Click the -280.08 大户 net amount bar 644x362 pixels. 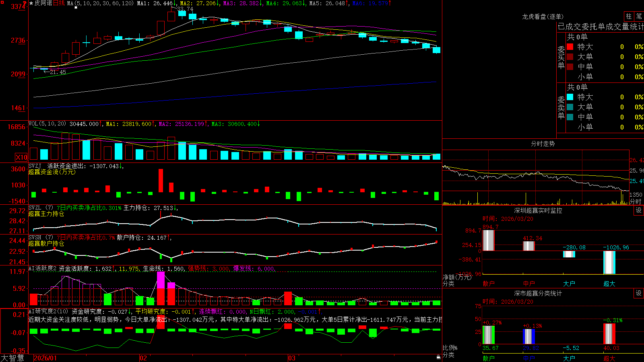tap(569, 254)
